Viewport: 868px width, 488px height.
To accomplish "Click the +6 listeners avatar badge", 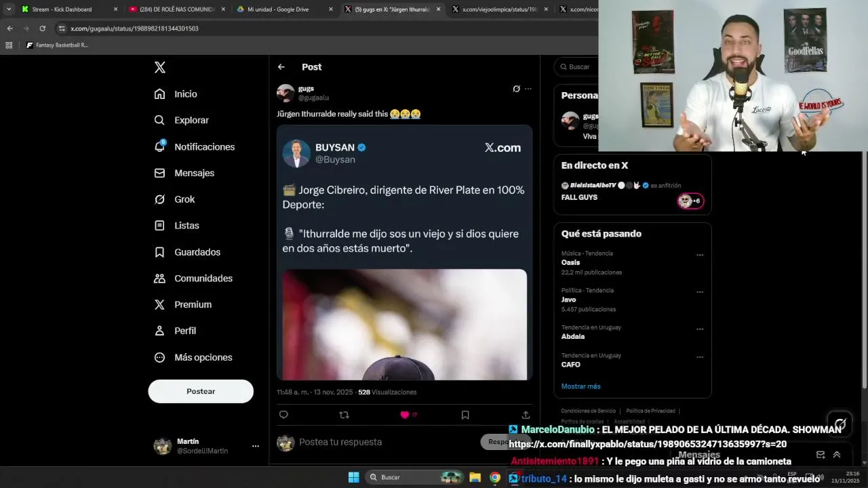I will point(690,201).
